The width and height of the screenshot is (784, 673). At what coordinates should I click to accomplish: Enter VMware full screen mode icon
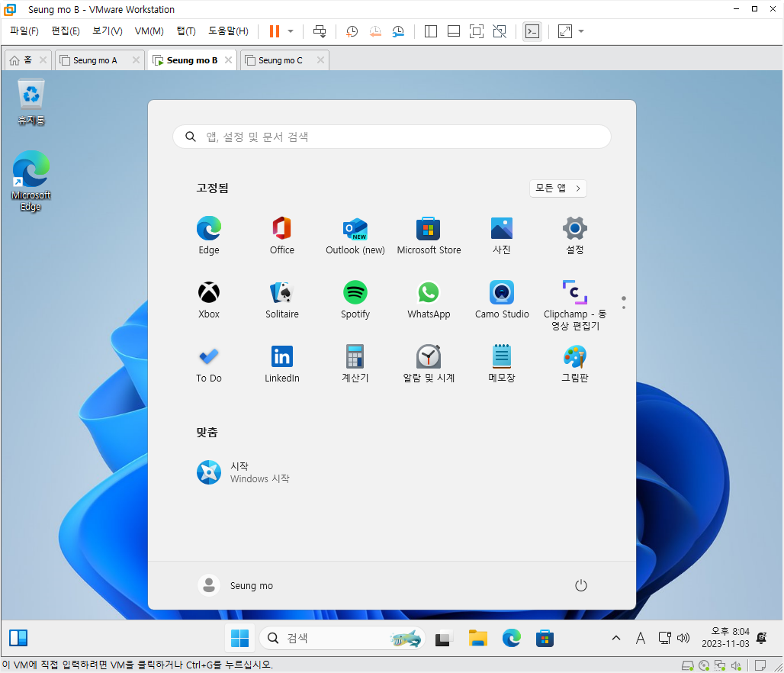tap(477, 31)
